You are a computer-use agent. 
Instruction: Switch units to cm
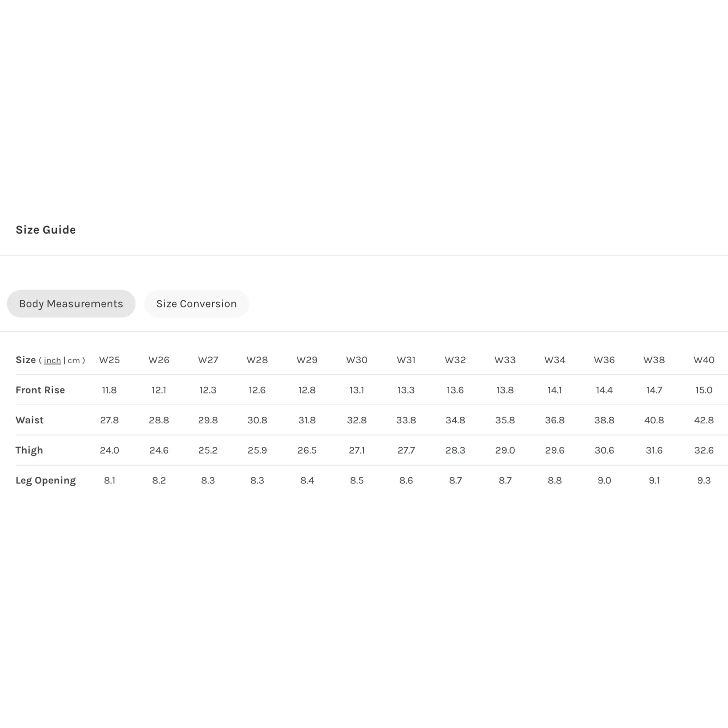click(x=74, y=360)
